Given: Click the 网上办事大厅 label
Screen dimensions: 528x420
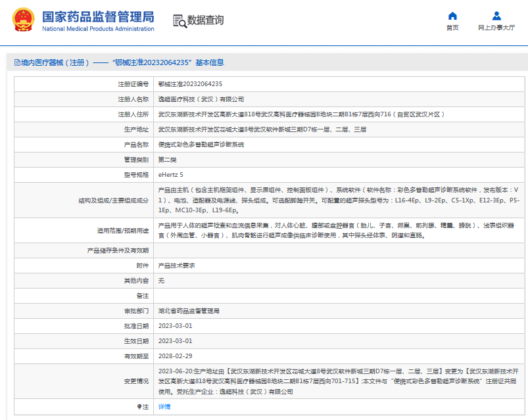Looking at the screenshot, I should pyautogui.click(x=496, y=28).
